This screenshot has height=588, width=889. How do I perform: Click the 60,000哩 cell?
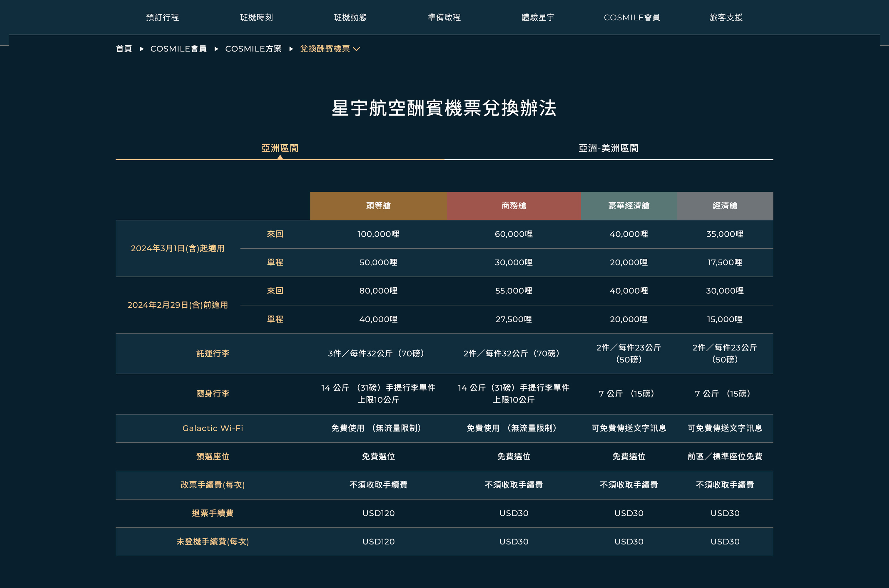pyautogui.click(x=514, y=234)
